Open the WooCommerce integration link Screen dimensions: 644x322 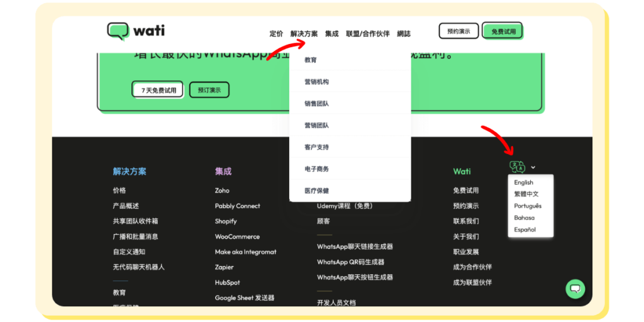(237, 236)
